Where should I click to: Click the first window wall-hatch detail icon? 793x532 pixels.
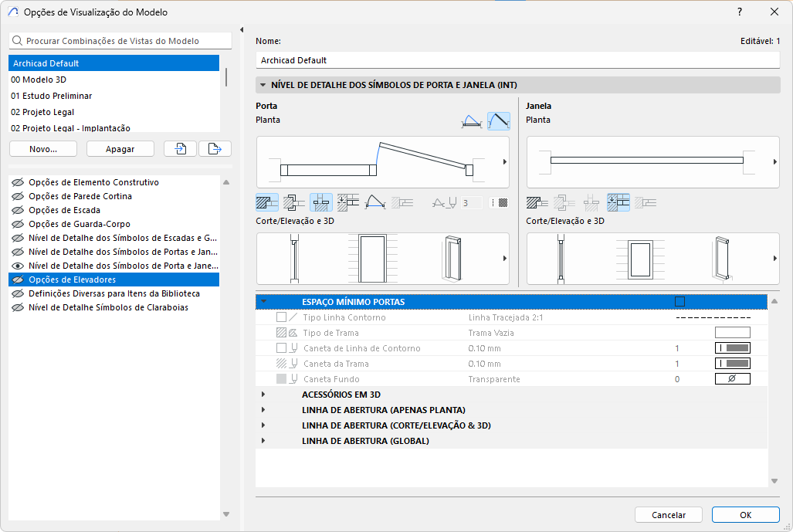coord(537,203)
